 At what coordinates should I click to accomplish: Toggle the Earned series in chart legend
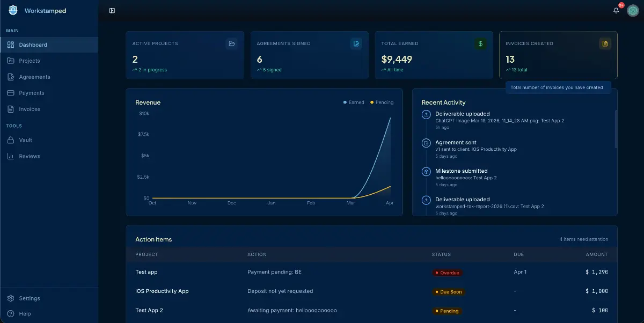[354, 102]
